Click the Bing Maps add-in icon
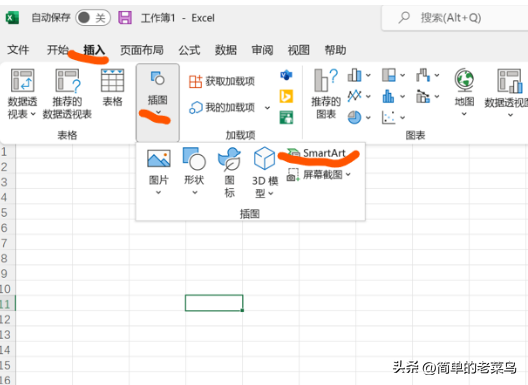The width and height of the screenshot is (528, 385). click(x=286, y=96)
